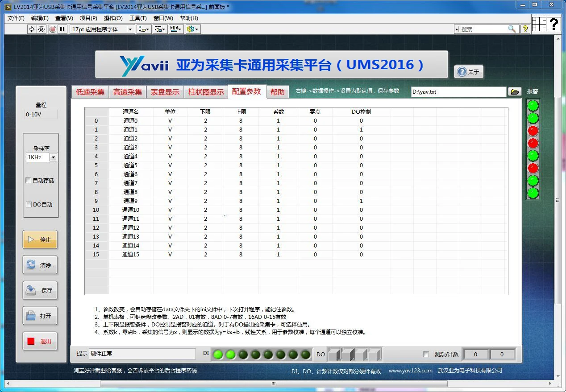Open the 查看(V) menu
The height and width of the screenshot is (392, 566).
[x=64, y=18]
